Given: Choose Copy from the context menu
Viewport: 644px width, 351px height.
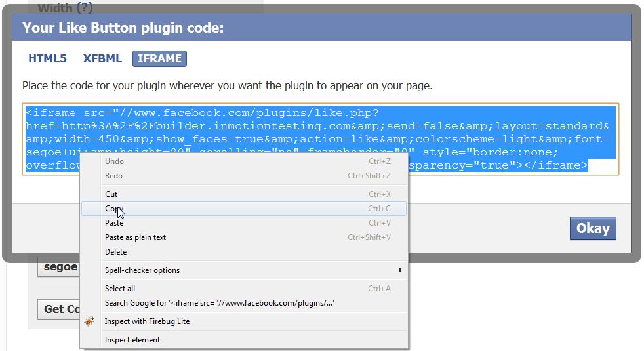Looking at the screenshot, I should [x=244, y=209].
